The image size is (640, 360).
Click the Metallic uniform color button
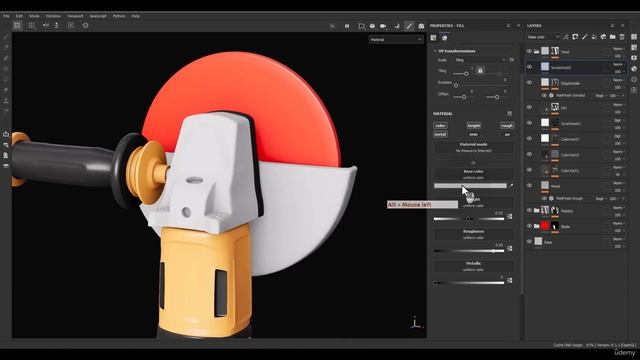click(473, 267)
